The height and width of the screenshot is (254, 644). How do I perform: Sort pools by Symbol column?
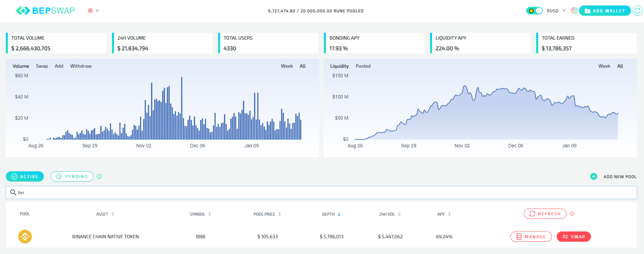200,214
